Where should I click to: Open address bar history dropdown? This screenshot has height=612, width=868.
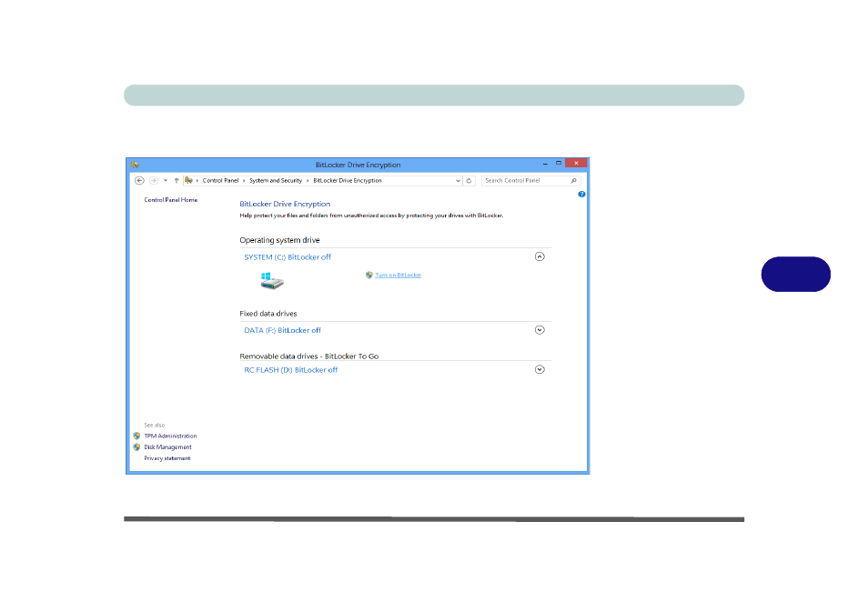pyautogui.click(x=458, y=180)
